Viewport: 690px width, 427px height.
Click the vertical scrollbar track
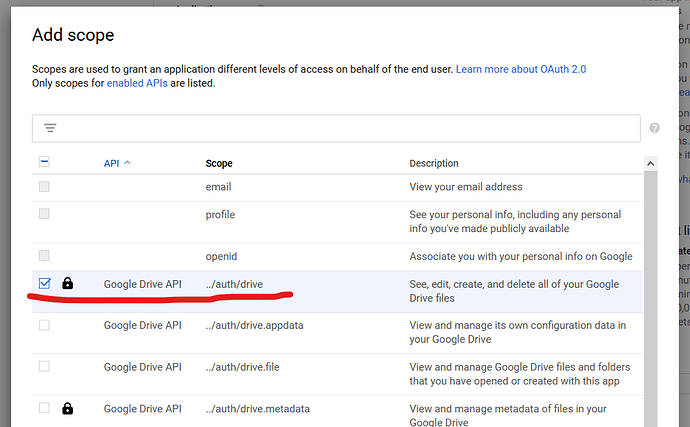pos(650,298)
